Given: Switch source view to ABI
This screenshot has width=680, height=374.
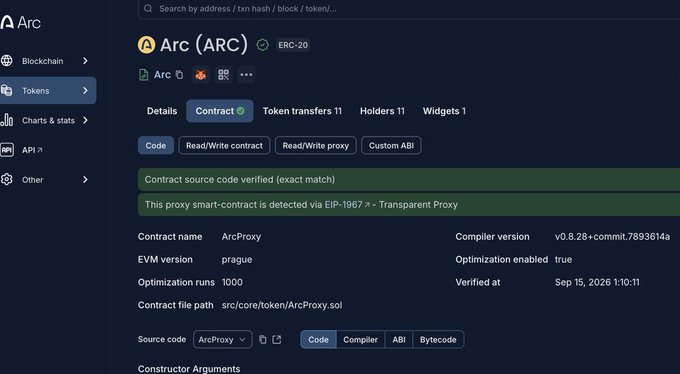Looking at the screenshot, I should pyautogui.click(x=399, y=340).
